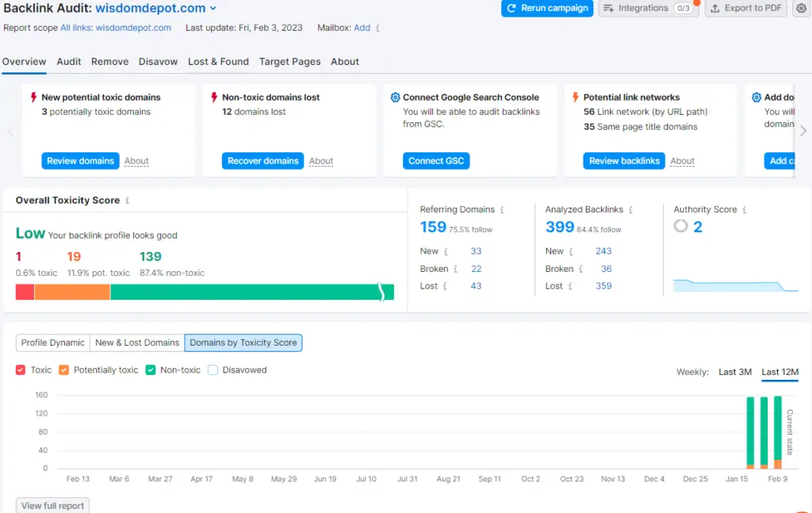Click the 19 potentially toxic count
The height and width of the screenshot is (513, 812).
(x=74, y=257)
